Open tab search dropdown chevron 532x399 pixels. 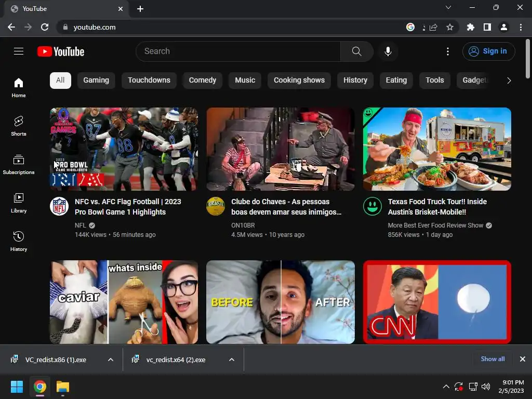pyautogui.click(x=448, y=7)
